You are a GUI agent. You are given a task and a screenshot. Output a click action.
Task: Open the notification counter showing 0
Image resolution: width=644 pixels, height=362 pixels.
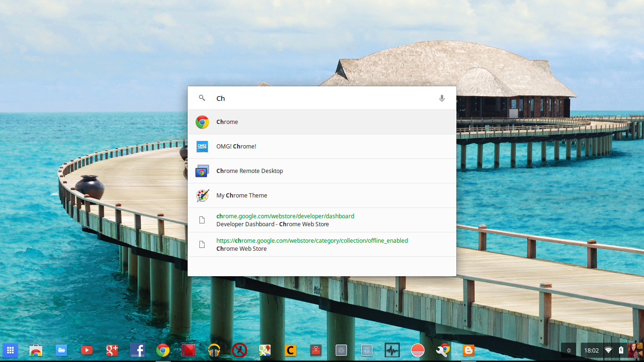(569, 350)
